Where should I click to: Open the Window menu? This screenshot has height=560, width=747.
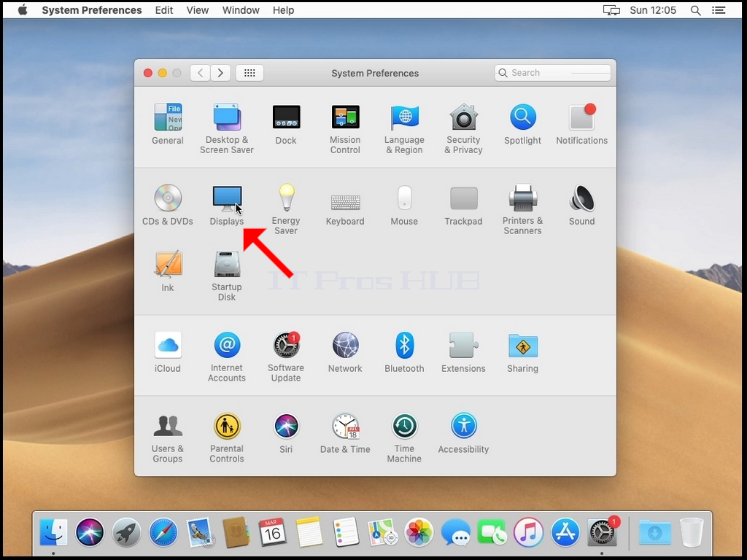pyautogui.click(x=241, y=10)
